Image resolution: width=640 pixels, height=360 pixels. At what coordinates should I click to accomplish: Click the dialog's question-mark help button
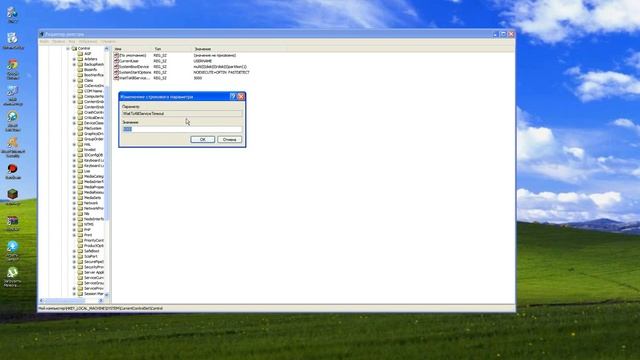pos(233,97)
